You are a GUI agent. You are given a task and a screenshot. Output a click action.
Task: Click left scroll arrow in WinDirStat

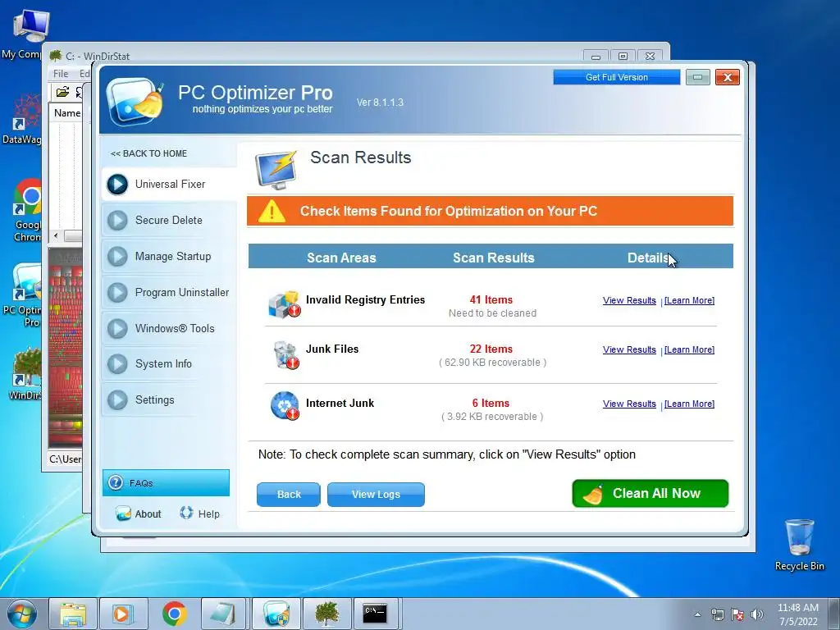(56, 235)
